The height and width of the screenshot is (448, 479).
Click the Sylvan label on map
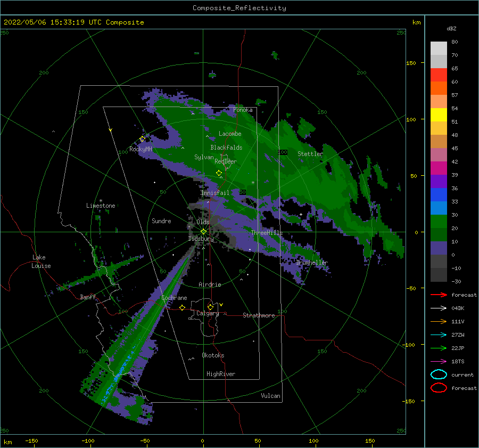tap(204, 157)
